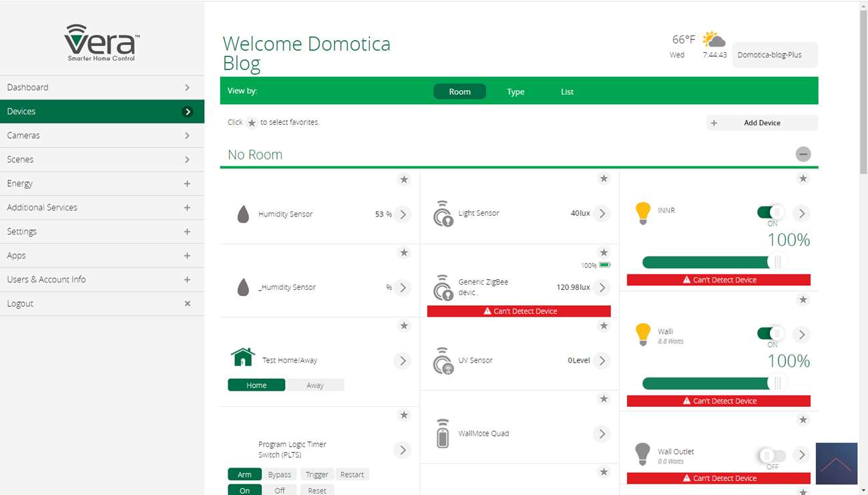Click the Domotica-blog-Plus controller field
This screenshot has width=868, height=495.
point(775,55)
